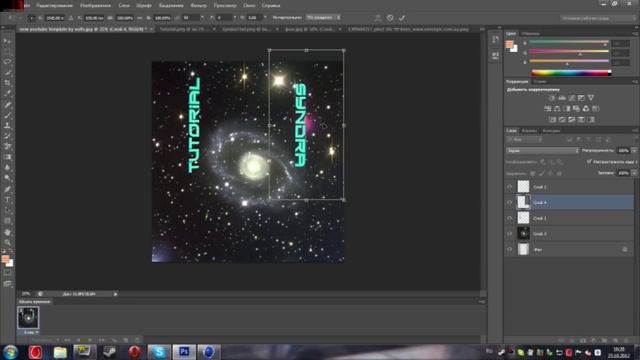The image size is (640, 360).
Task: Open the Изображение menu
Action: tap(96, 6)
